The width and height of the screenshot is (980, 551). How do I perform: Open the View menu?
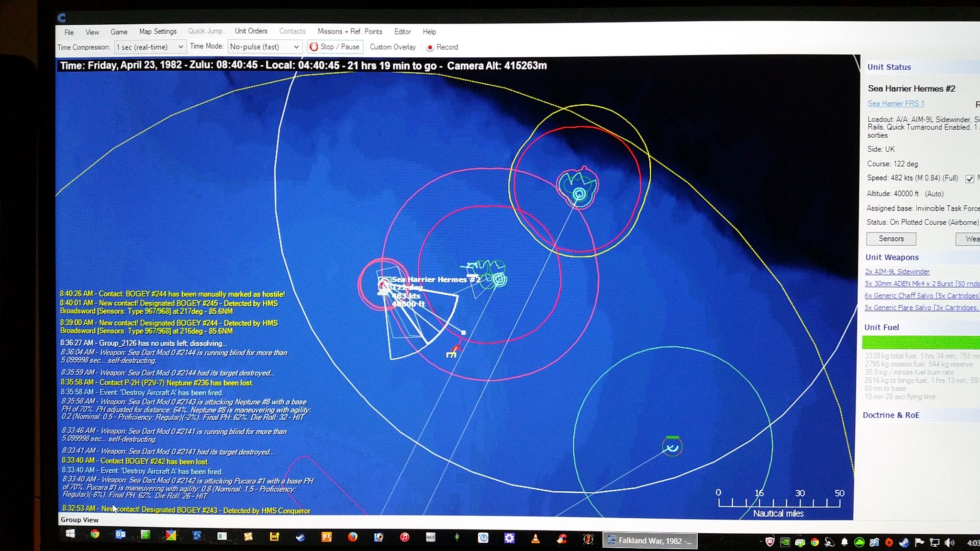point(92,32)
